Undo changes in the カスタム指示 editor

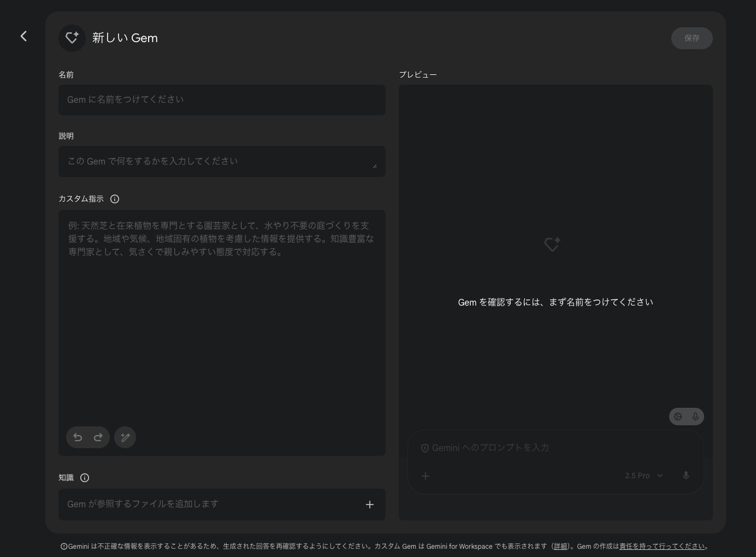coord(78,437)
